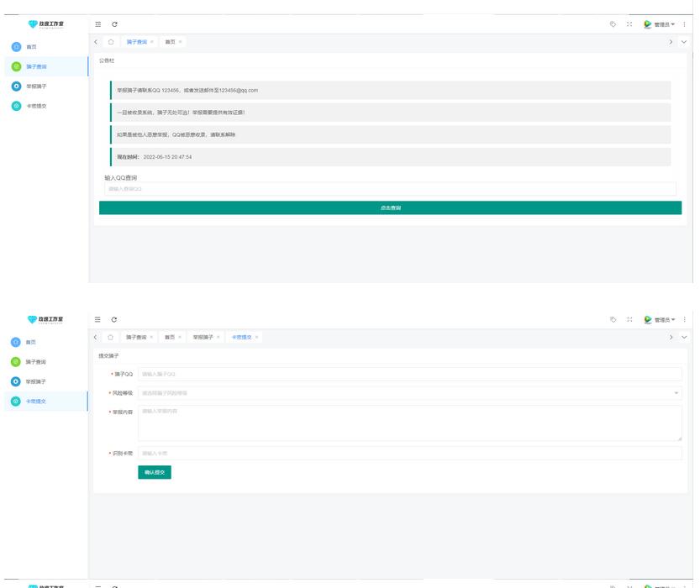The image size is (700, 588).
Task: Click 首页 sidebar icon on the 提交骗子 form page
Action: pos(16,343)
